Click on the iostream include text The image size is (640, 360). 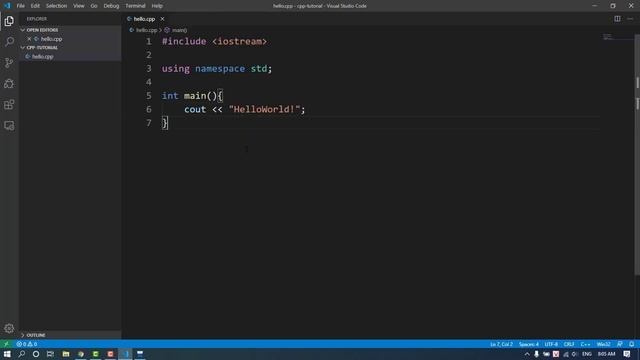[239, 41]
